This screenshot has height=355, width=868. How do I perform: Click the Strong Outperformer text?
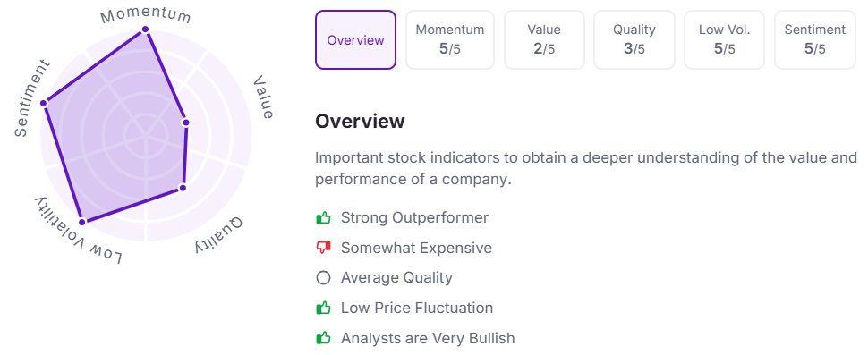(x=414, y=218)
